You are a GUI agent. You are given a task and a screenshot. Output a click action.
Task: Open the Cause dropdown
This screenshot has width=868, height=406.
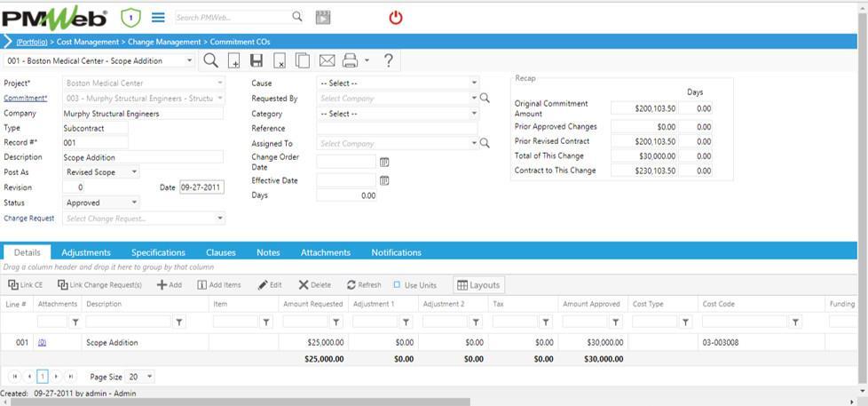pos(475,84)
